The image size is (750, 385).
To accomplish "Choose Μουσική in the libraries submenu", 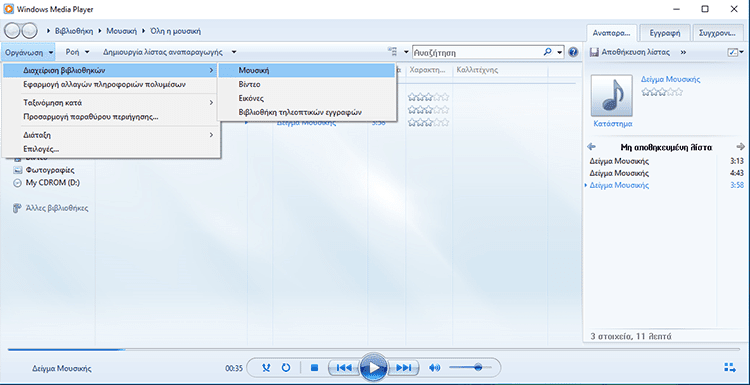I will click(x=307, y=70).
